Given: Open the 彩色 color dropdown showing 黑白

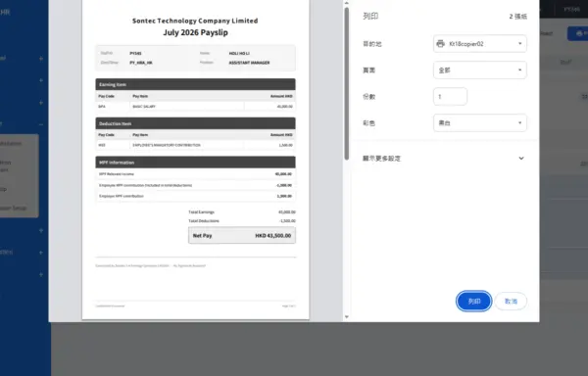Looking at the screenshot, I should (x=479, y=122).
